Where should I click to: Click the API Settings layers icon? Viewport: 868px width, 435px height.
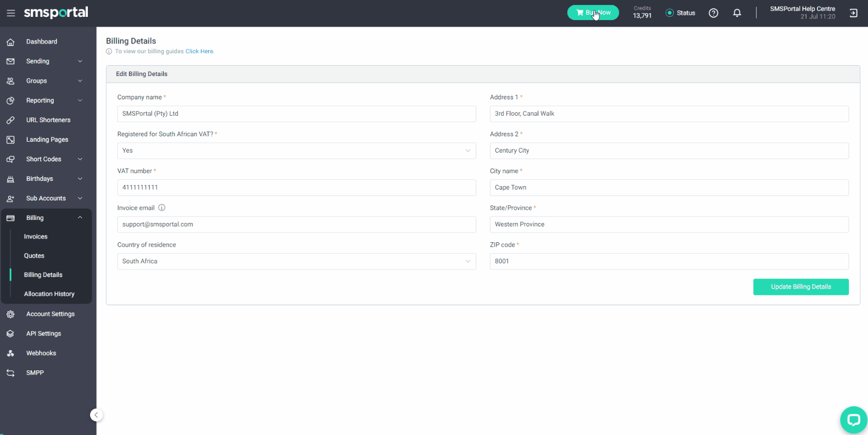(10, 333)
